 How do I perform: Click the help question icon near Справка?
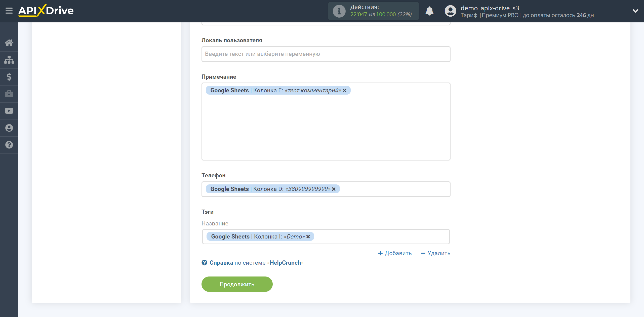pos(204,263)
